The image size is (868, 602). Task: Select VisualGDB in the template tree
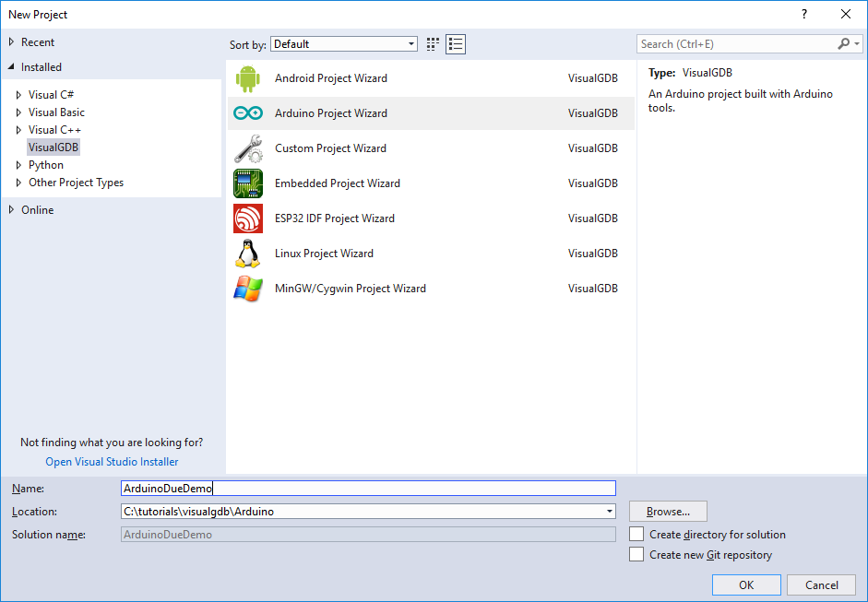(x=54, y=148)
